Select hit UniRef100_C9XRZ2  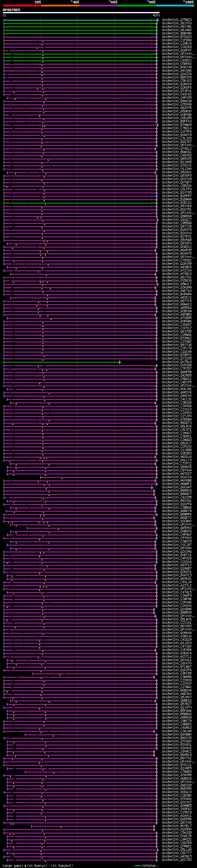click(x=177, y=60)
